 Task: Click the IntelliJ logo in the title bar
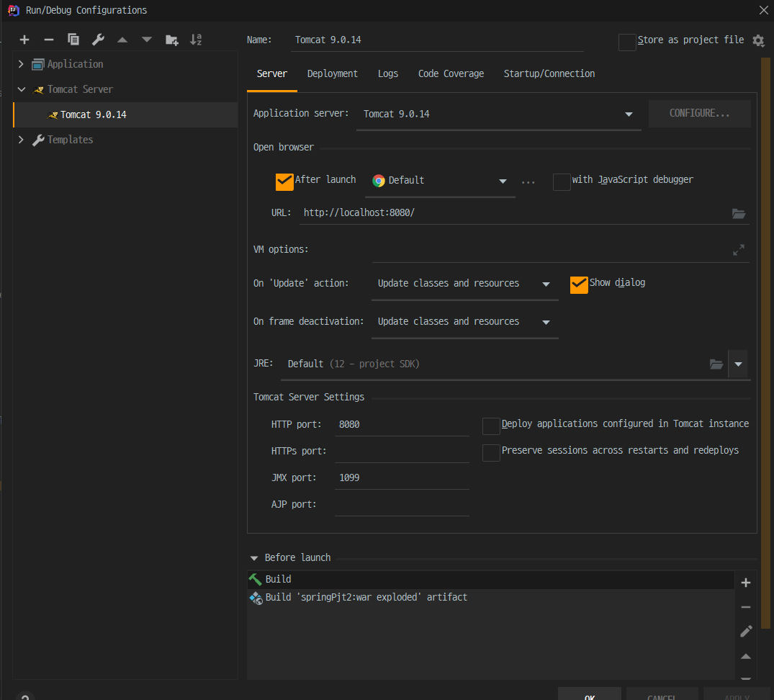coord(14,10)
